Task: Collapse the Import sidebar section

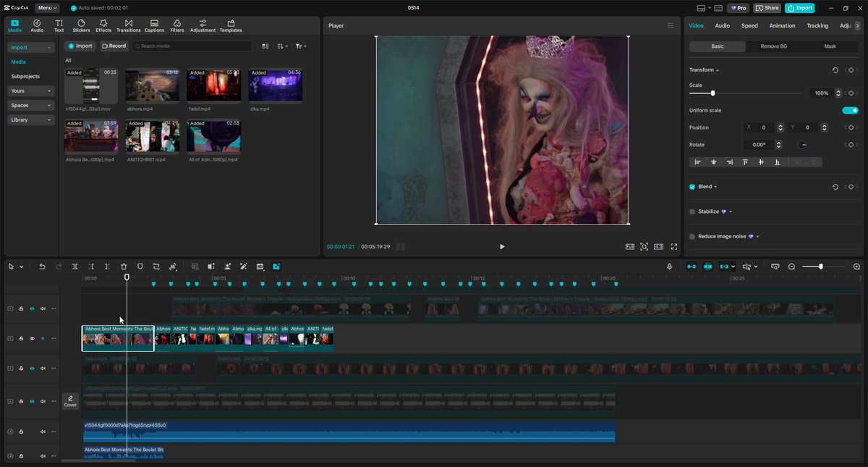Action: click(31, 47)
